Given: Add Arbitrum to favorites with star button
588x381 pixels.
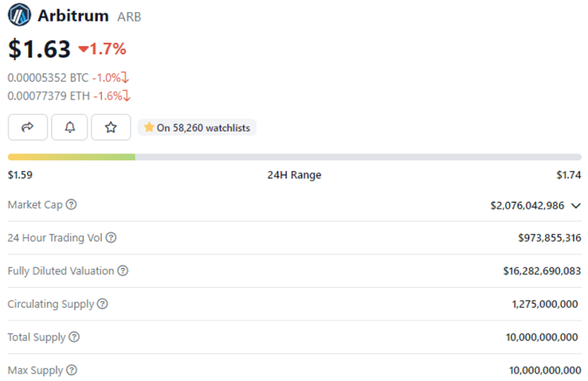Looking at the screenshot, I should tap(111, 127).
